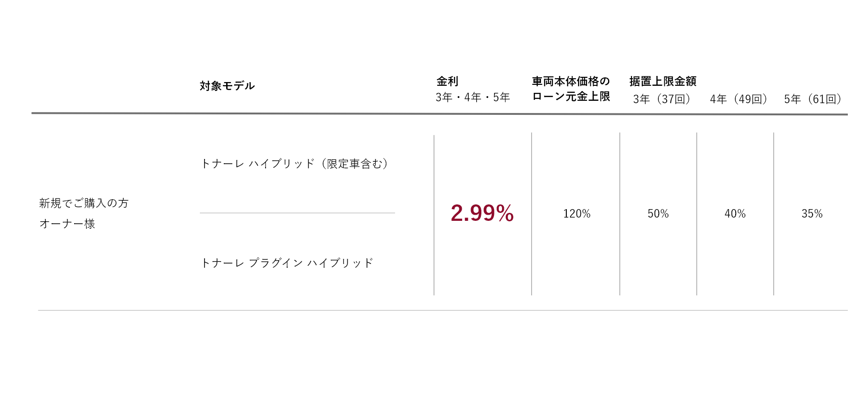Click the （限定車含む）note text
Screen dimensions: 868x399
point(355,164)
